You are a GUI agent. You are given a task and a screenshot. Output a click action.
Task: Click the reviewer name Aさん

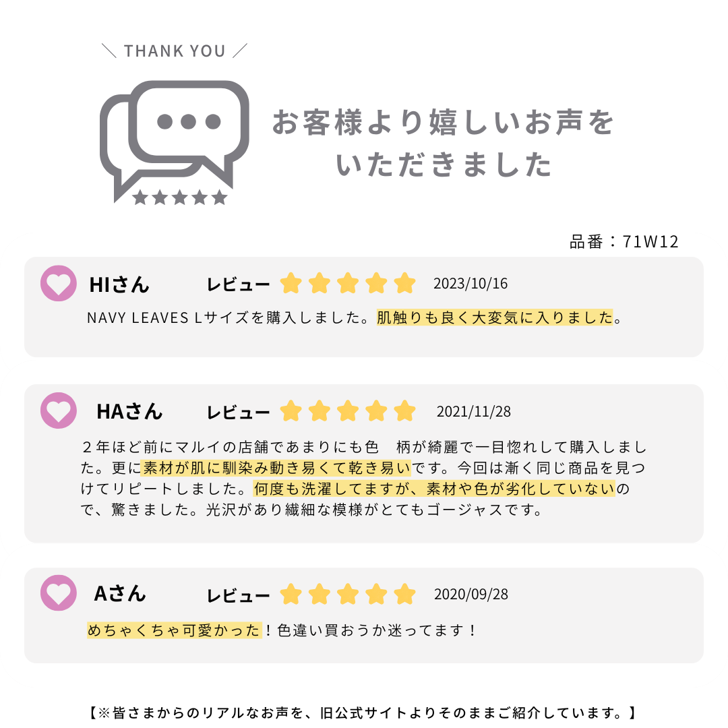[120, 594]
